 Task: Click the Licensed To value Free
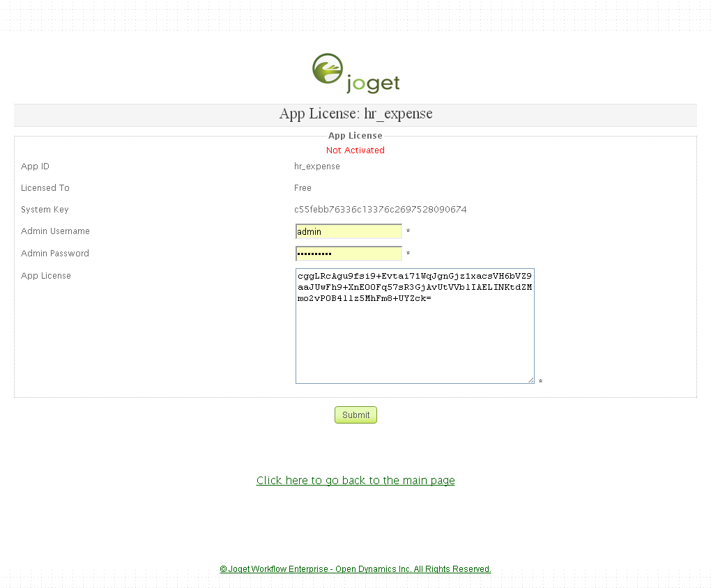coord(303,188)
